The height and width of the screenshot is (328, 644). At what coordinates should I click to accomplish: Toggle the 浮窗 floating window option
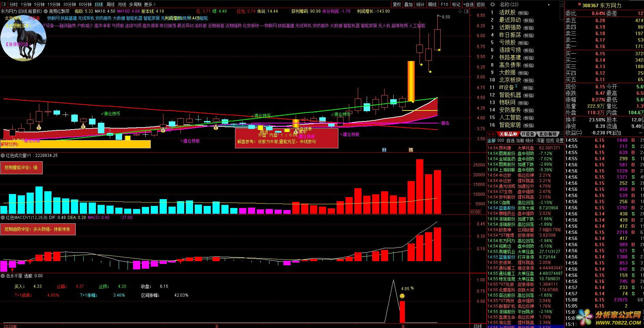pyautogui.click(x=540, y=140)
